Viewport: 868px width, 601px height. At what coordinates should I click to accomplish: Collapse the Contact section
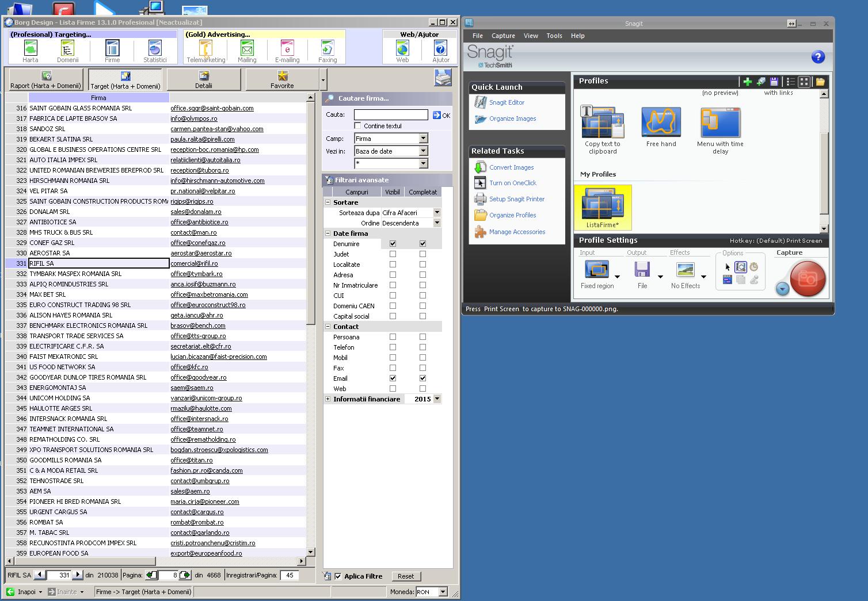pyautogui.click(x=328, y=326)
